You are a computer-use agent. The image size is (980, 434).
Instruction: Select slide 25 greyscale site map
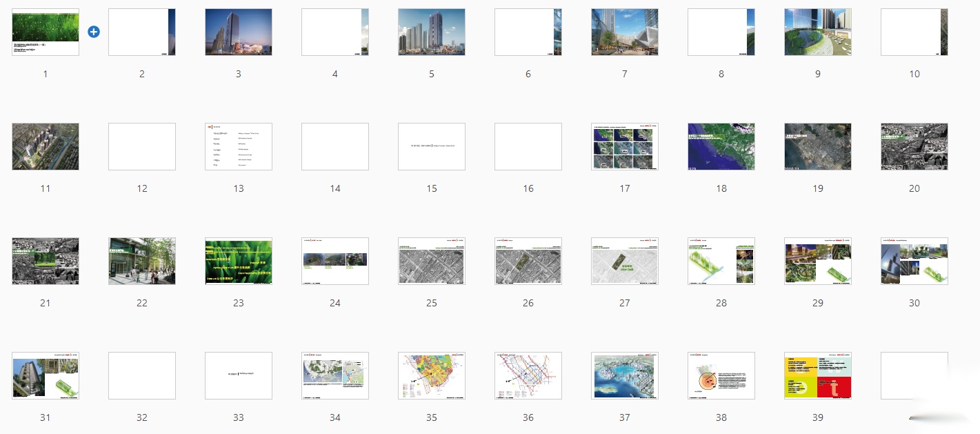point(432,261)
